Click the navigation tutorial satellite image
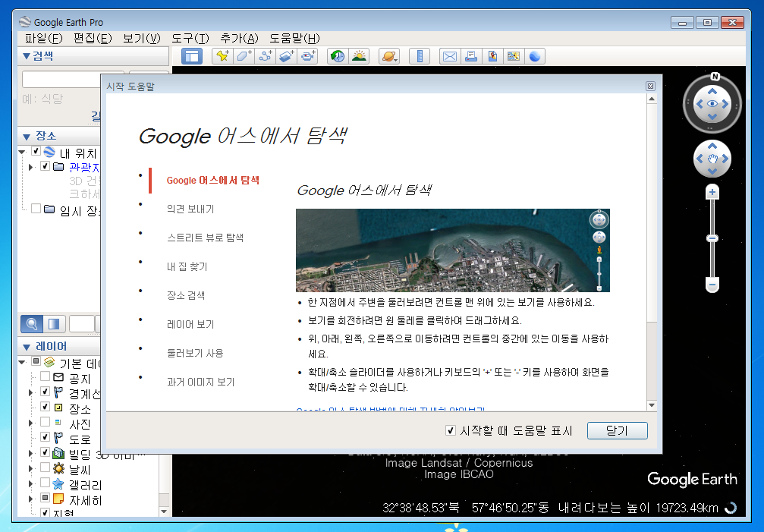This screenshot has height=532, width=764. point(453,250)
